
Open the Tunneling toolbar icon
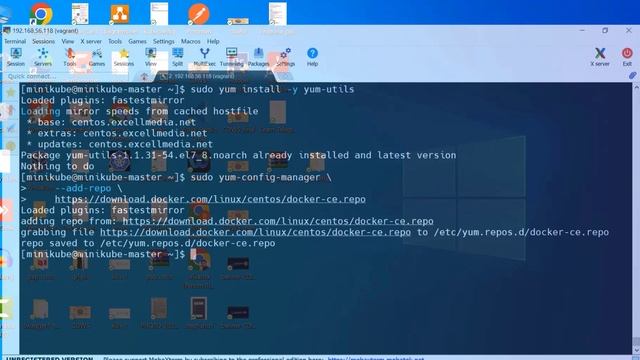(x=231, y=57)
